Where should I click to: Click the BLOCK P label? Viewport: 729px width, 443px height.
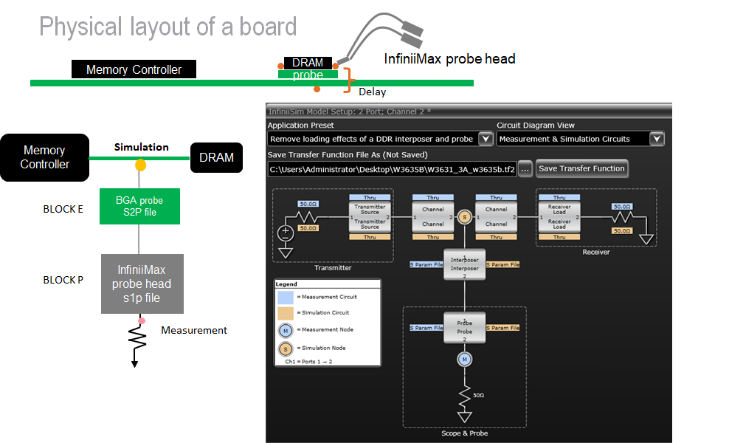point(63,280)
